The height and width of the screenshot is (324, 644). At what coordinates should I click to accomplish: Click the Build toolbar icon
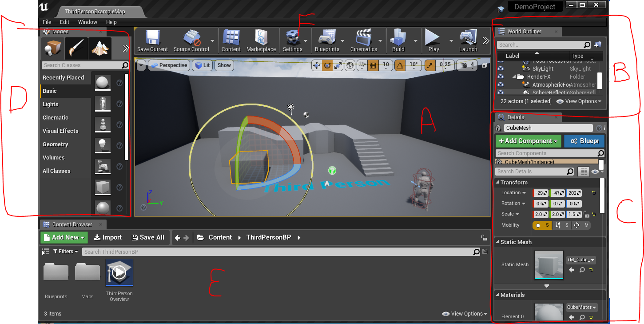click(x=398, y=38)
